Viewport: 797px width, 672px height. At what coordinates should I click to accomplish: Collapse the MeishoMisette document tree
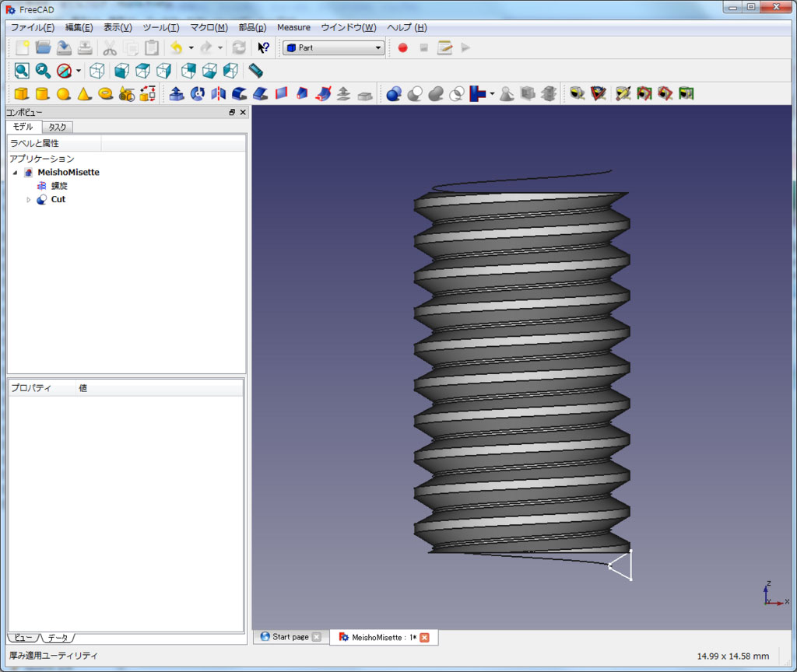point(16,173)
